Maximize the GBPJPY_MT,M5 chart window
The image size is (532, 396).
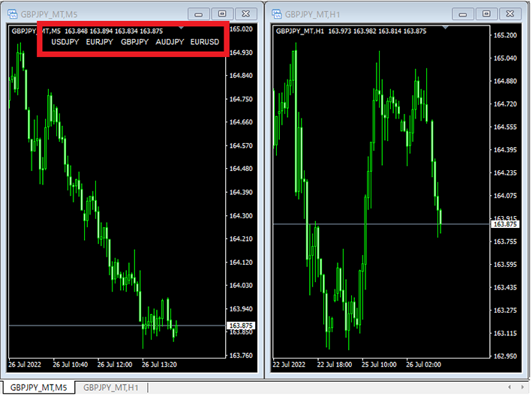point(222,14)
